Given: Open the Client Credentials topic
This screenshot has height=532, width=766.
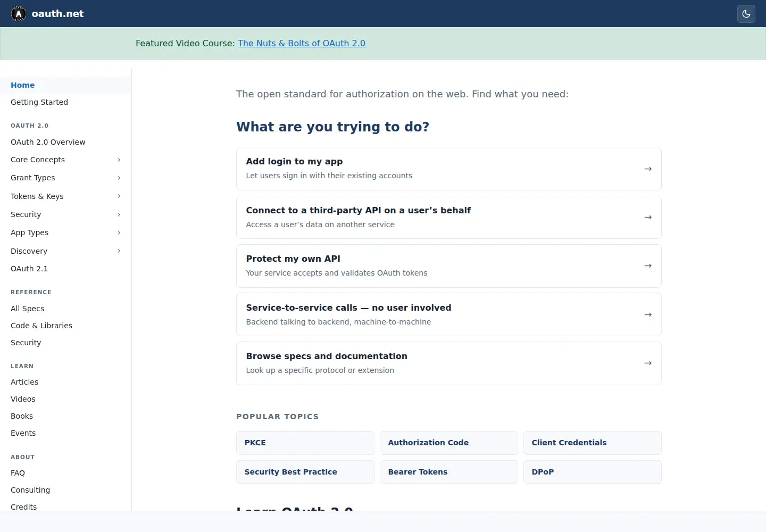Looking at the screenshot, I should tap(593, 443).
